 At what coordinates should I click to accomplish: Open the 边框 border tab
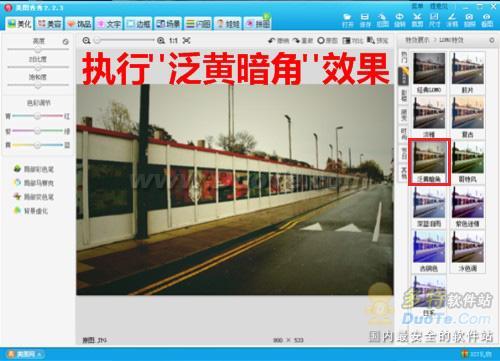pos(139,24)
